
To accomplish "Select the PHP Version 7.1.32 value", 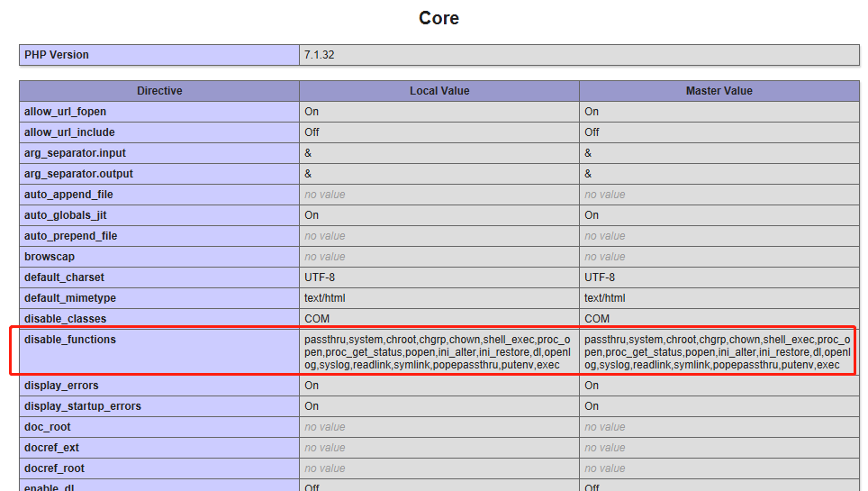I will (320, 55).
